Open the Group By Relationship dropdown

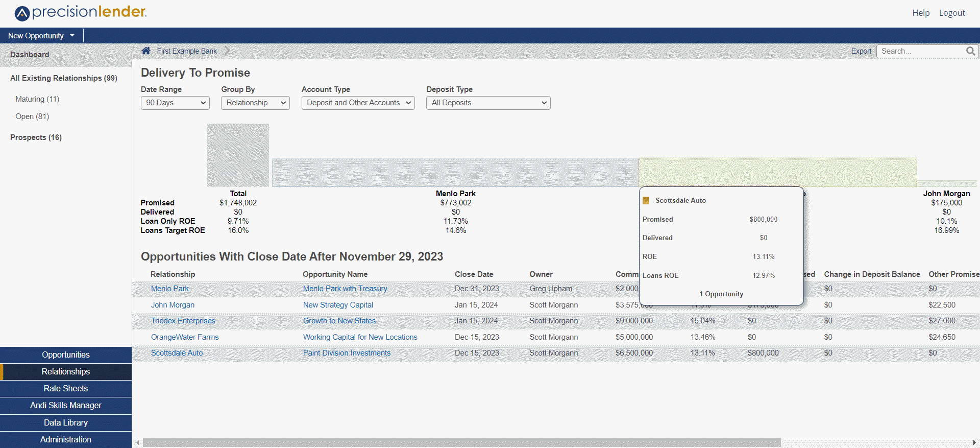(x=255, y=103)
